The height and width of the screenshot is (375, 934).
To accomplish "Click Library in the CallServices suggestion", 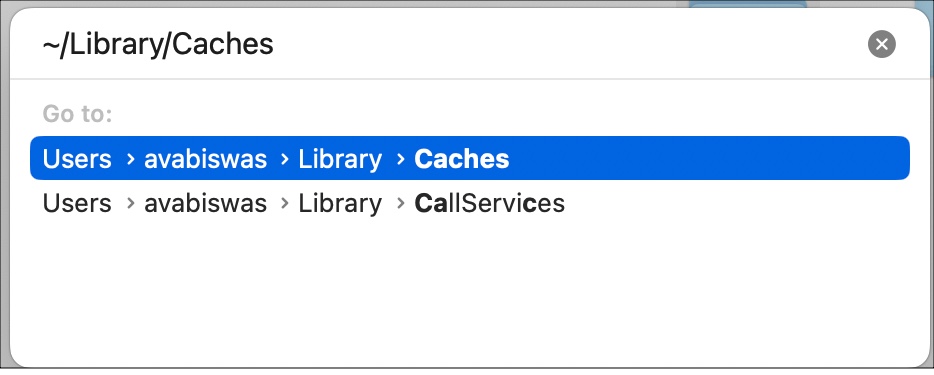I will [340, 204].
